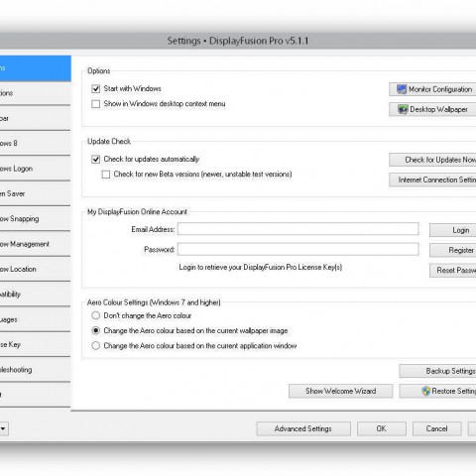Viewport: 476px width, 476px height.
Task: Select the highlighted blue sidebar tab at top
Action: pos(36,68)
